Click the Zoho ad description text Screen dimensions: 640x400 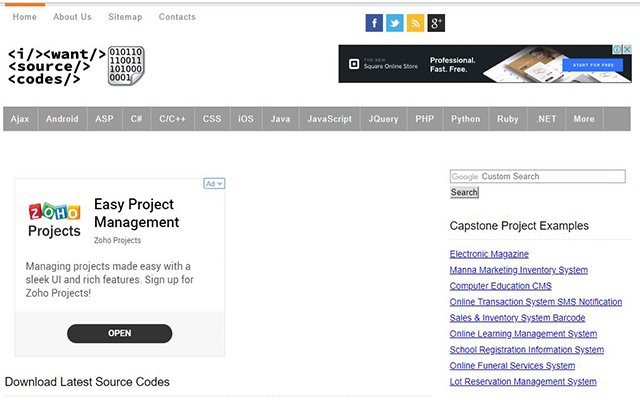click(x=109, y=280)
